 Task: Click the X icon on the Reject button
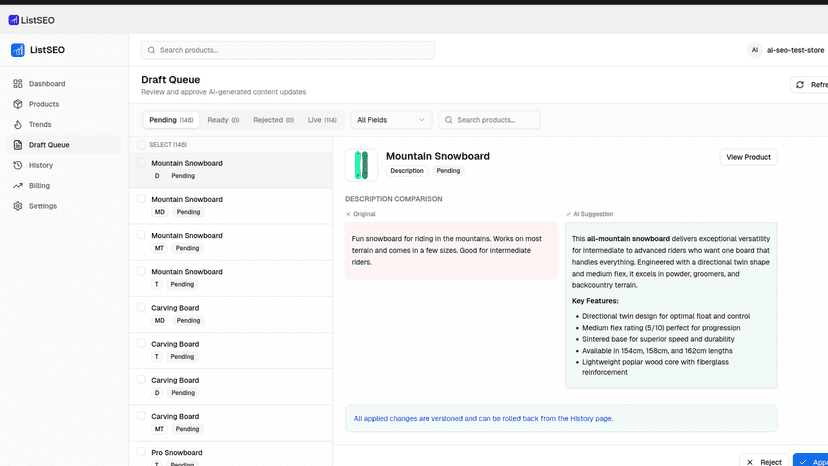point(750,462)
